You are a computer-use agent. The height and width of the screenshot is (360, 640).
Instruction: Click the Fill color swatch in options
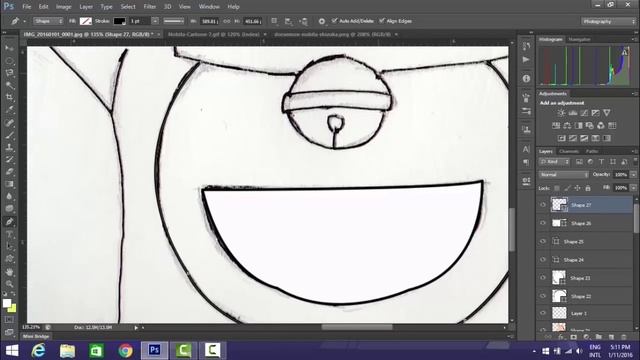[x=86, y=21]
